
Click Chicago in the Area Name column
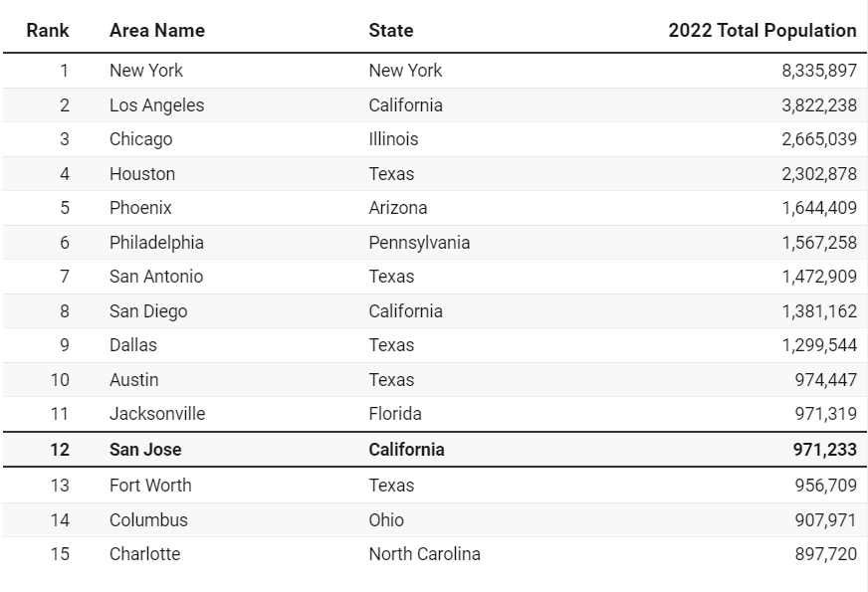pyautogui.click(x=140, y=139)
